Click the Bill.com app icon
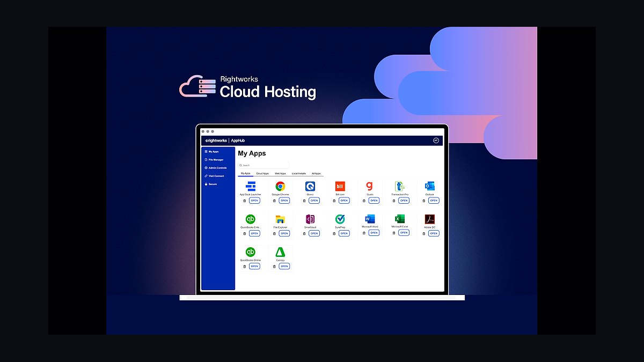The height and width of the screenshot is (362, 644). 340,186
